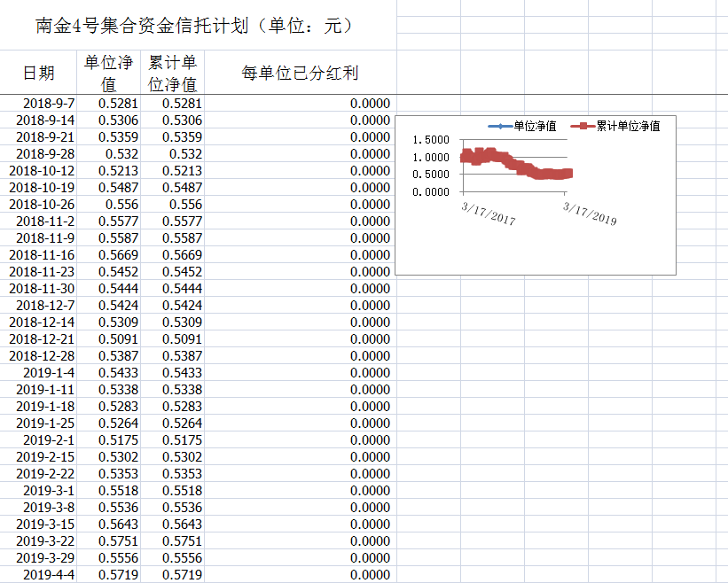Click the 0.5000 vertical axis label
The height and width of the screenshot is (583, 728).
[431, 175]
